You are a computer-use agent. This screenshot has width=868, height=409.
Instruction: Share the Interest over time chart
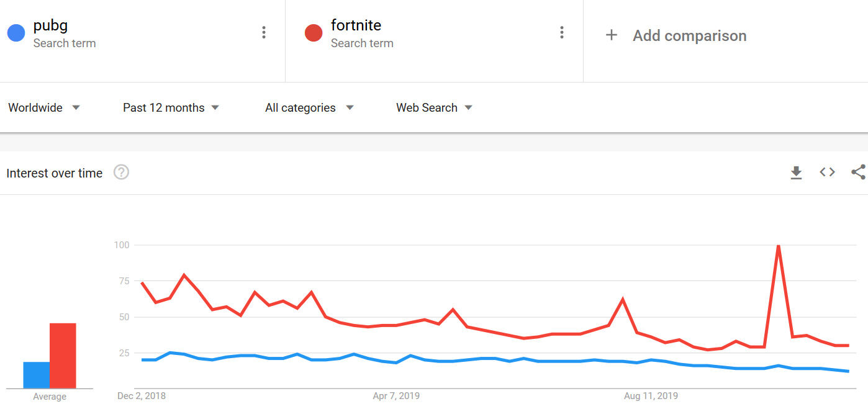click(x=858, y=173)
